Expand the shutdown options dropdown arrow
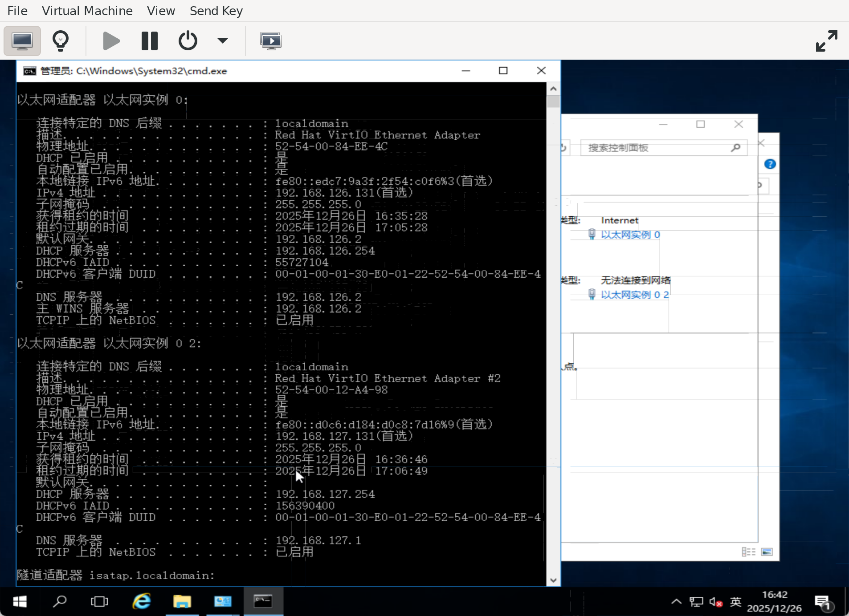Image resolution: width=849 pixels, height=616 pixels. click(x=222, y=41)
